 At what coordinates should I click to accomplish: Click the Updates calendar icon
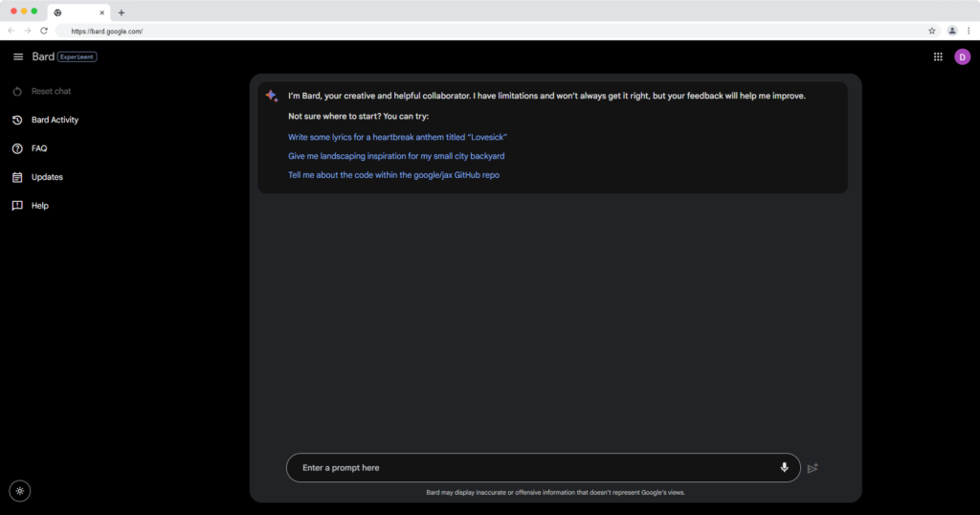click(17, 177)
